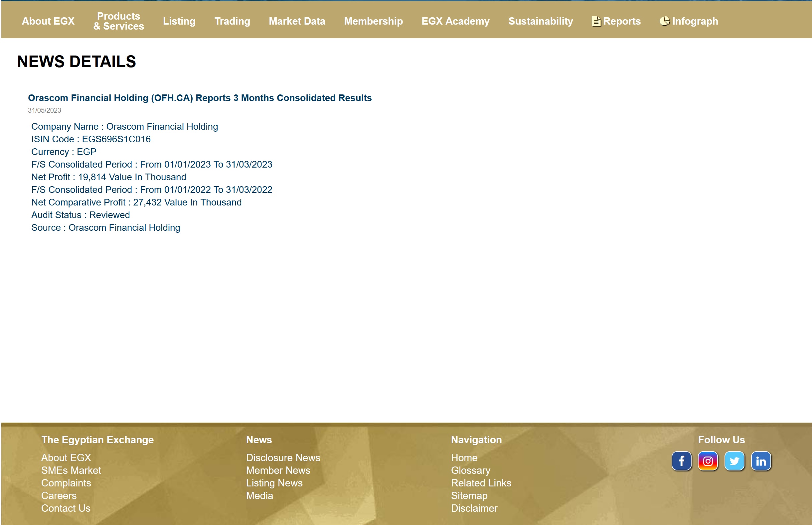Open Disclosure News footer link

(283, 458)
